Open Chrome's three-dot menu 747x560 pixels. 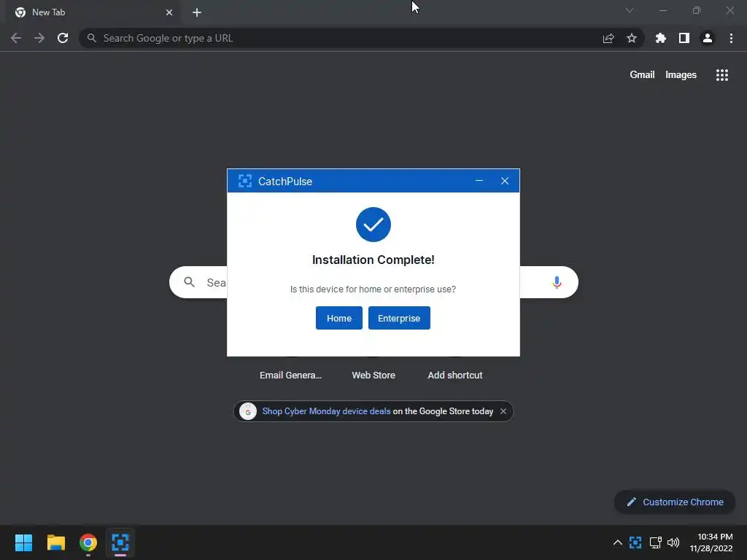[x=731, y=38]
